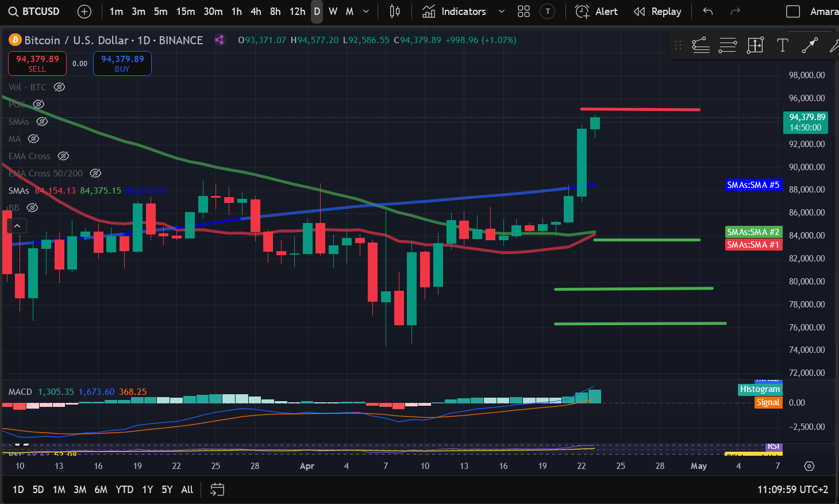
Task: Open chart settings gear icon
Action: [x=809, y=466]
